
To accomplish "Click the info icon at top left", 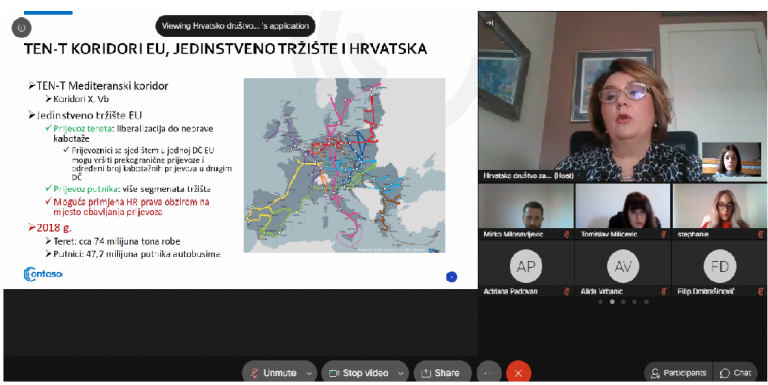I will (x=21, y=27).
